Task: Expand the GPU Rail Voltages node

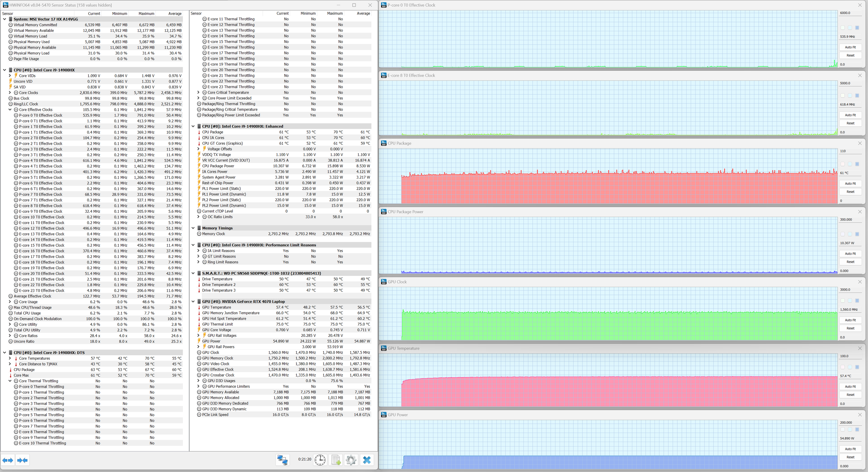Action: click(x=198, y=335)
